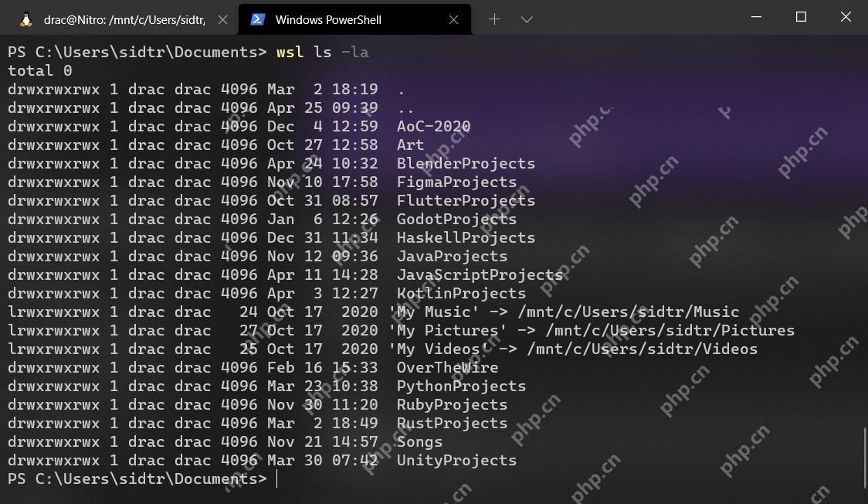Image resolution: width=868 pixels, height=504 pixels.
Task: Open a new tab with plus button
Action: click(x=494, y=19)
